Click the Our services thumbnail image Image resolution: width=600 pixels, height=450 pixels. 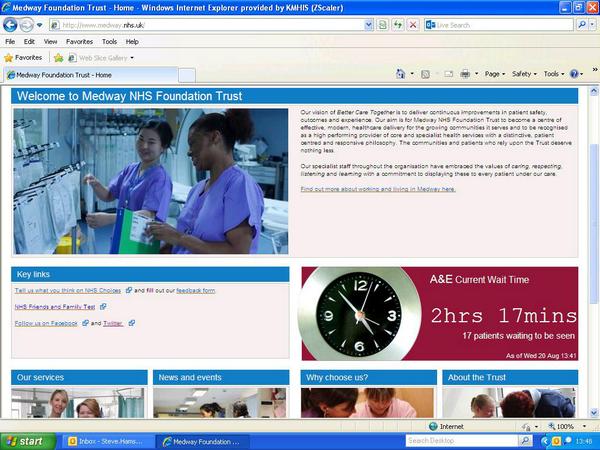pos(78,403)
